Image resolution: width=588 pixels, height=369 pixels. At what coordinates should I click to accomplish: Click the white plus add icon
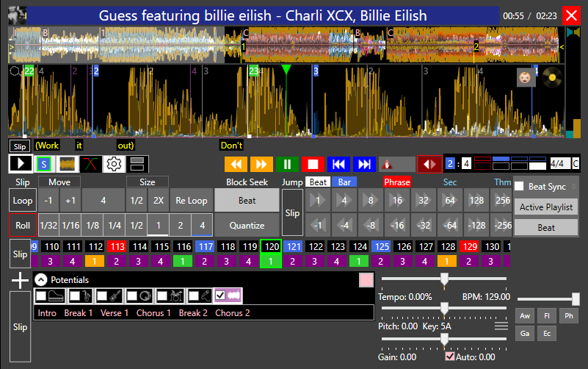[20, 280]
